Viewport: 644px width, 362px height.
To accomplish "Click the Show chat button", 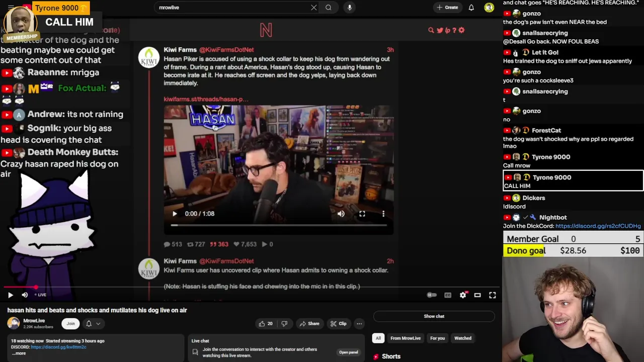I will click(x=434, y=316).
